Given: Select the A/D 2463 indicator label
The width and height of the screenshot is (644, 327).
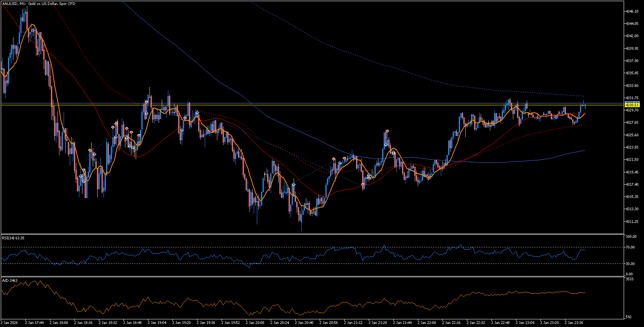Looking at the screenshot, I should [x=10, y=281].
